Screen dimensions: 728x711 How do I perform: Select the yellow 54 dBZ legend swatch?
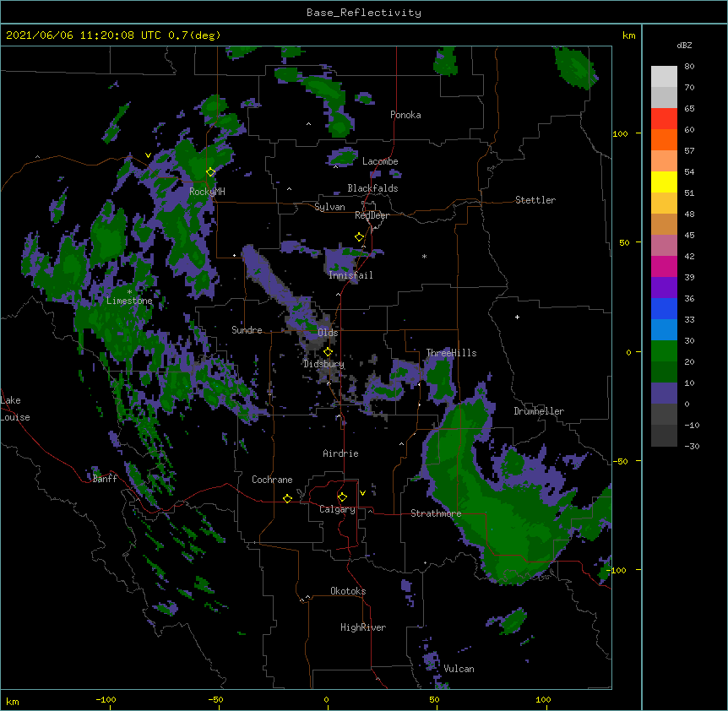coord(664,182)
